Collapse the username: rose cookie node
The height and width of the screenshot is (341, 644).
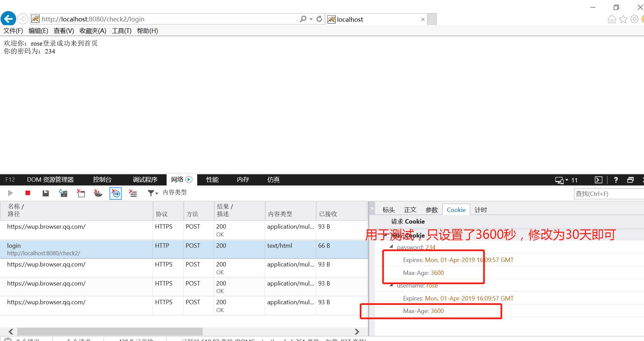click(391, 285)
